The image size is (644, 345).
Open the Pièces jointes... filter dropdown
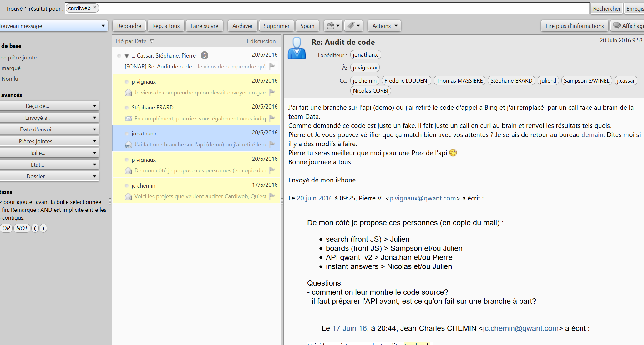(49, 141)
